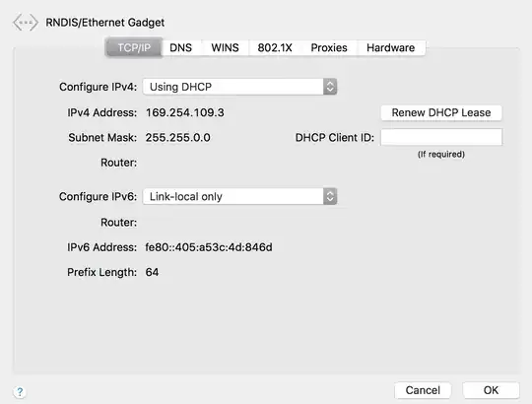Switch to the TCP/IP tab
The width and height of the screenshot is (532, 404).
pos(134,48)
